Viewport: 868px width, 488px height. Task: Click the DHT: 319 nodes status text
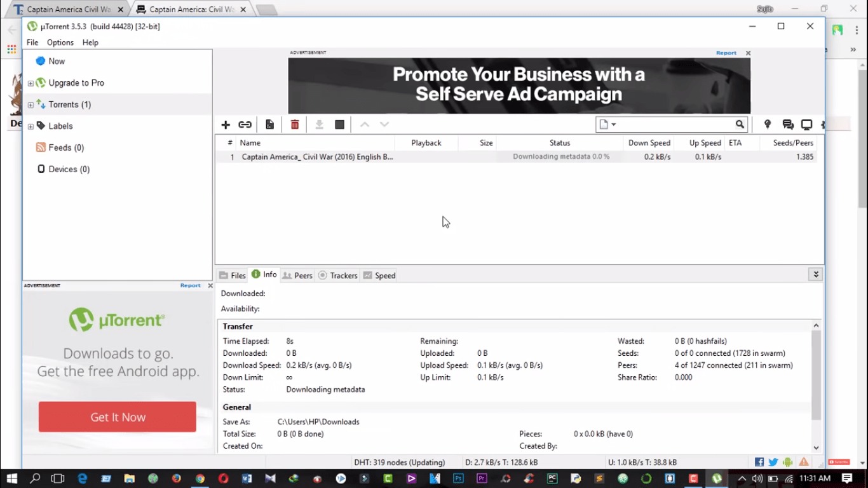(400, 463)
